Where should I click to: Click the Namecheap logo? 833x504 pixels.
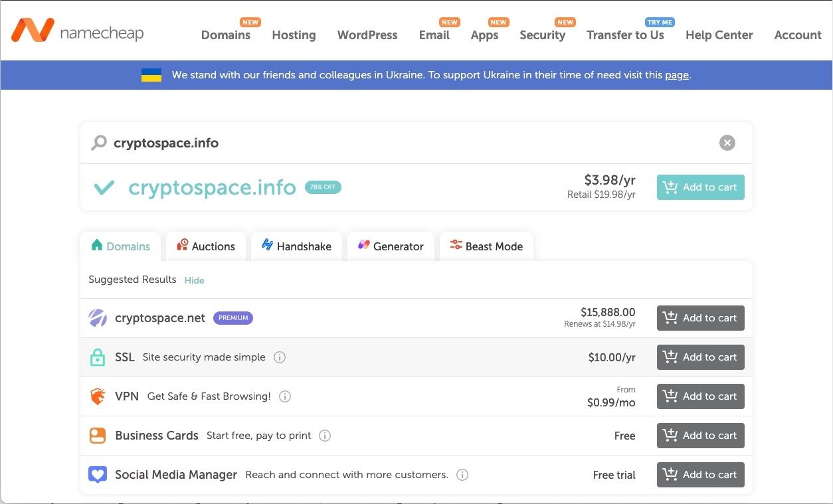pyautogui.click(x=77, y=31)
